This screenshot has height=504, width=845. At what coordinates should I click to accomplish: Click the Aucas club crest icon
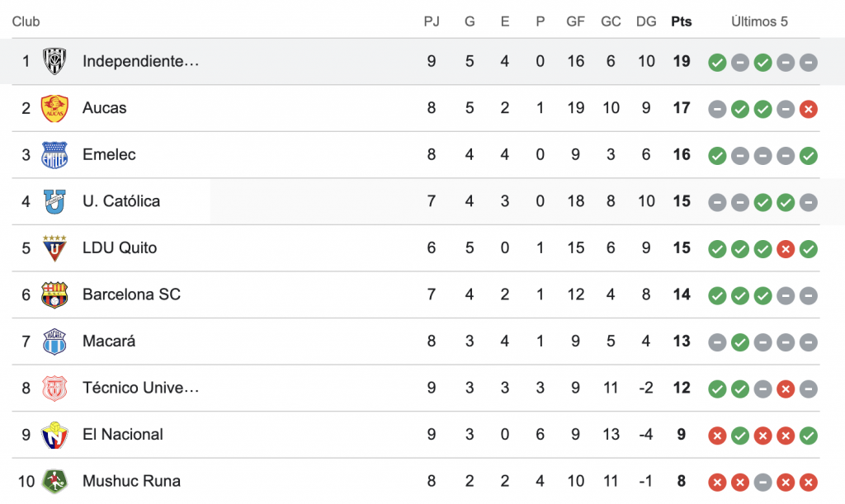[54, 108]
